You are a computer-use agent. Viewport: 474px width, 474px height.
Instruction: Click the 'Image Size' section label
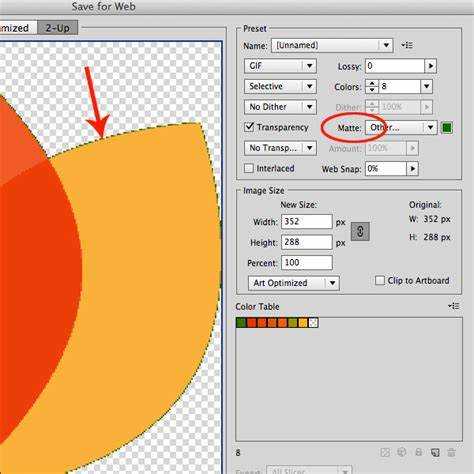pos(264,191)
